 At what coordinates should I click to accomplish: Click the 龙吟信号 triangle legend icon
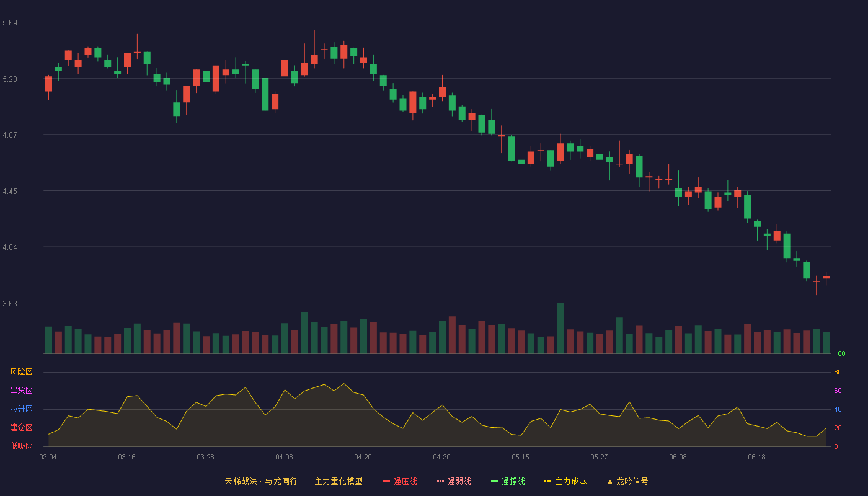610,482
